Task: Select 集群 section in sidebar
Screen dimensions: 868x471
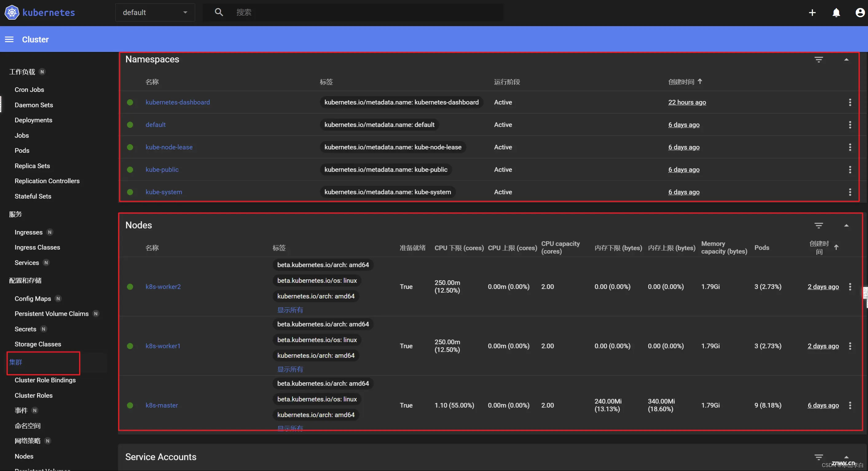Action: point(15,362)
